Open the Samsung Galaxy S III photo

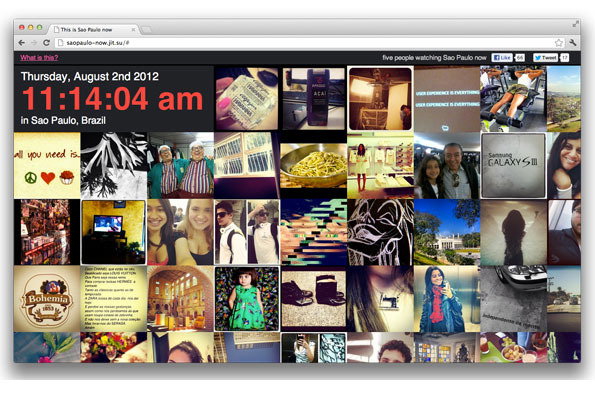point(513,165)
